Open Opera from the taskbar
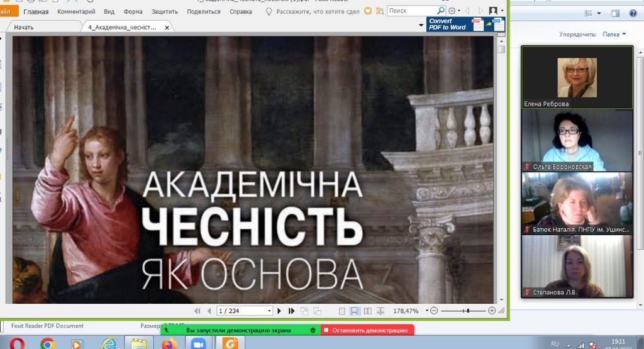The image size is (644, 349). (17, 343)
